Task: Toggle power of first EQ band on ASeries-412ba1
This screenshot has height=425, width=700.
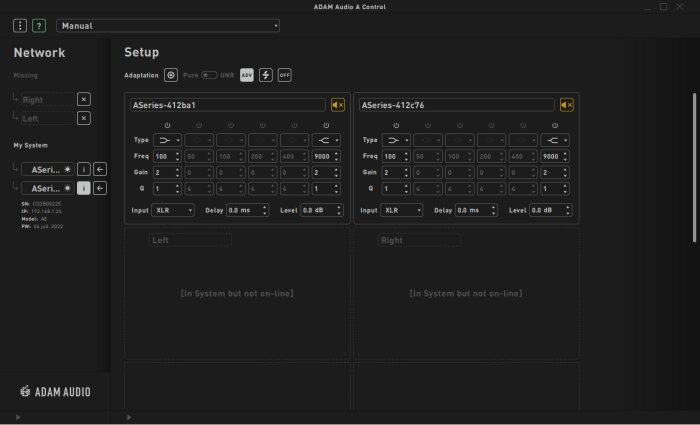Action: (167, 125)
